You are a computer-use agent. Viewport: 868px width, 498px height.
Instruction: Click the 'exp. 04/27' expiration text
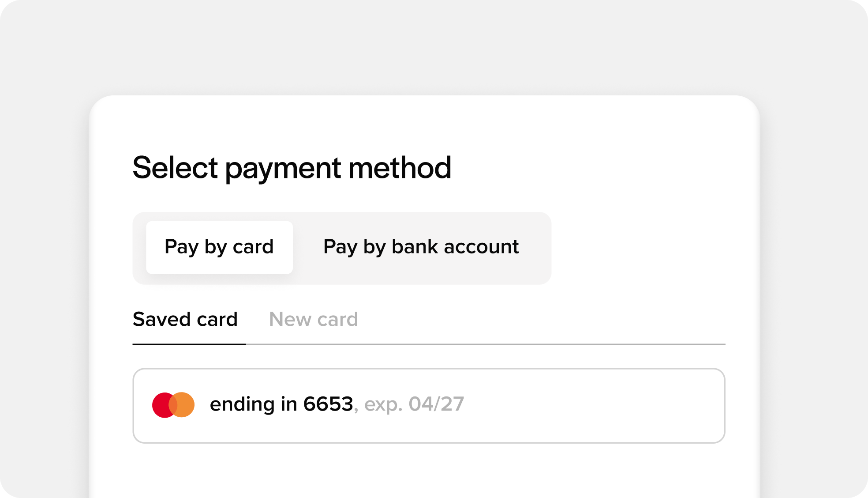click(x=414, y=404)
